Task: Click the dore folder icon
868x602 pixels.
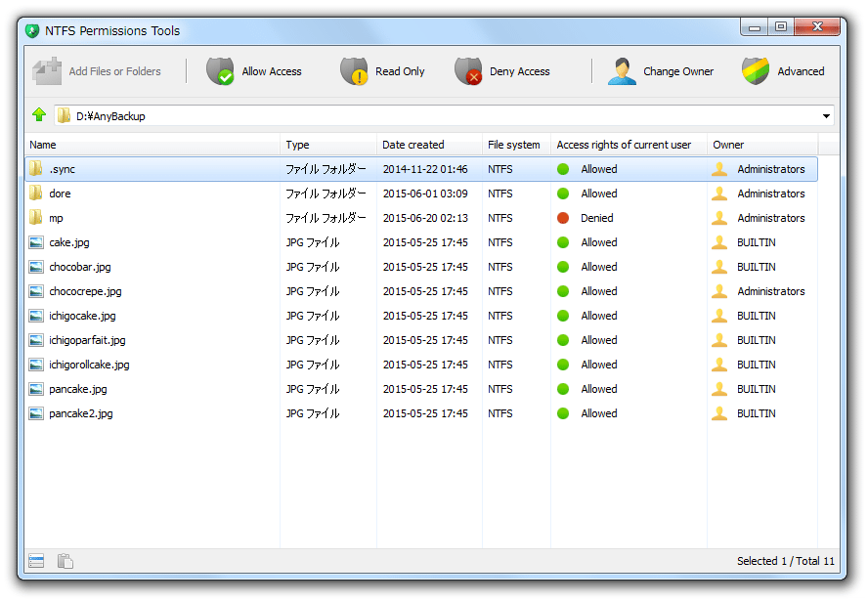Action: (36, 193)
